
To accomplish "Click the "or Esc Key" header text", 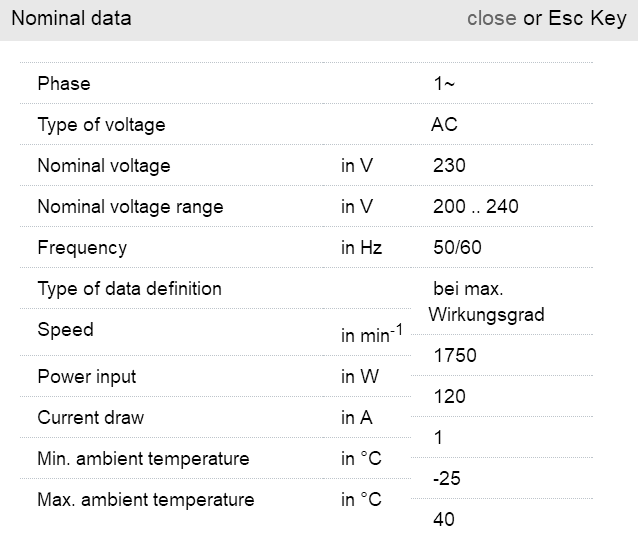I will click(574, 19).
